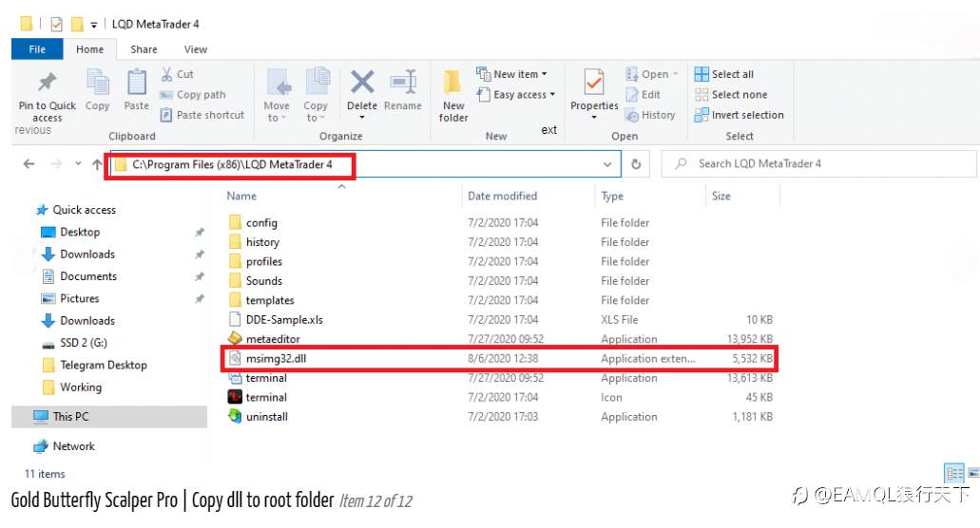Open the Copy to menu

[x=316, y=95]
